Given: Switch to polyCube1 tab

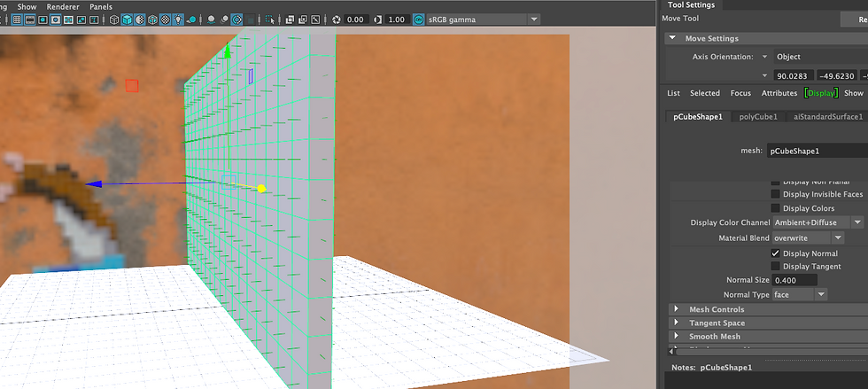Looking at the screenshot, I should pos(758,116).
